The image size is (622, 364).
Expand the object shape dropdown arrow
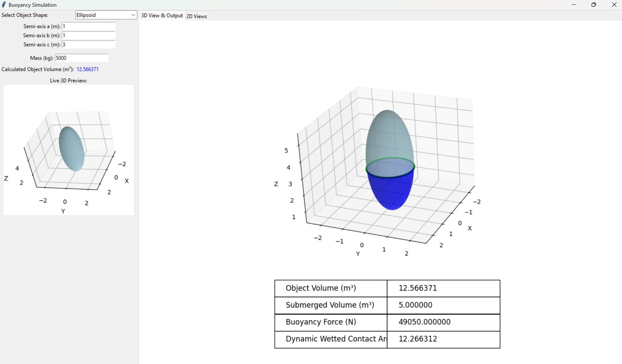[x=133, y=15]
